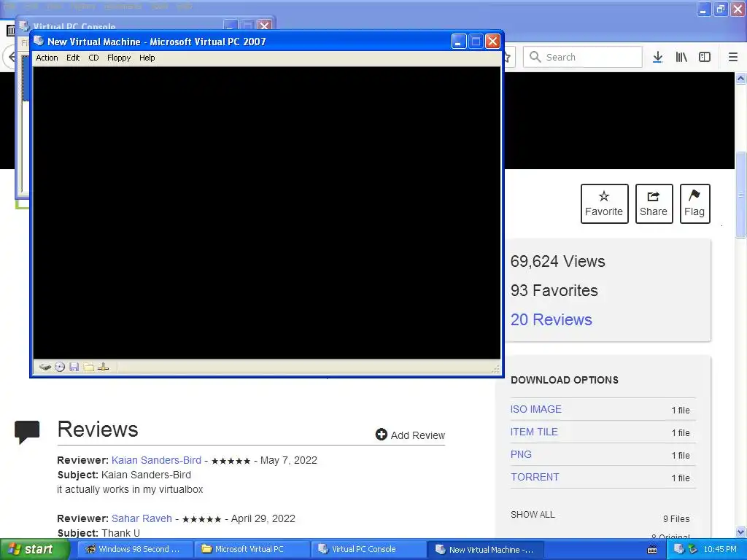Screen dimensions: 747x560
Task: Open reviewer Kaian Sanders-Bird profile link
Action: click(156, 460)
